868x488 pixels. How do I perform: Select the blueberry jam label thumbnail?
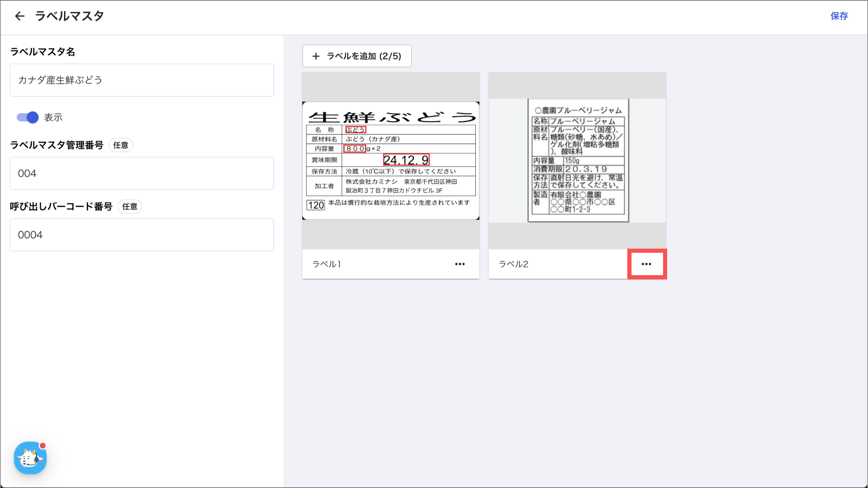coord(578,161)
